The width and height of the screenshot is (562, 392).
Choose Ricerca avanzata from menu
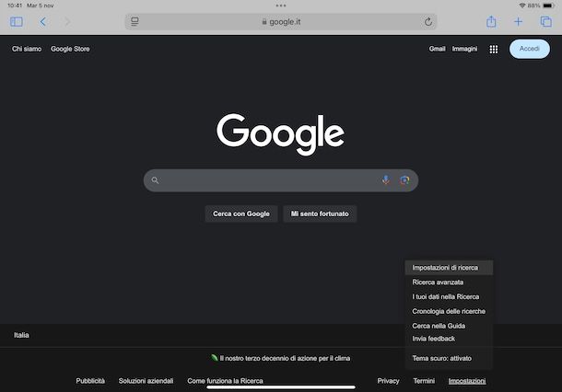click(x=449, y=282)
